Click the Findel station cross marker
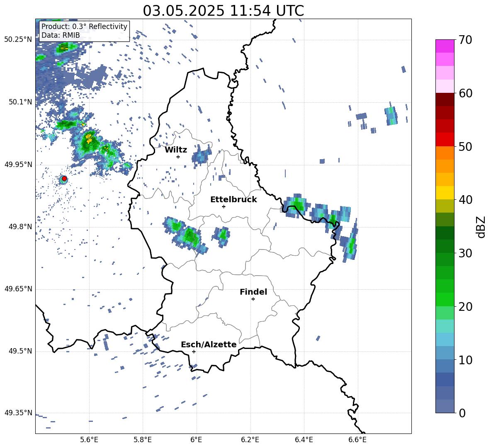Image resolution: width=491 pixels, height=448 pixels. point(253,299)
